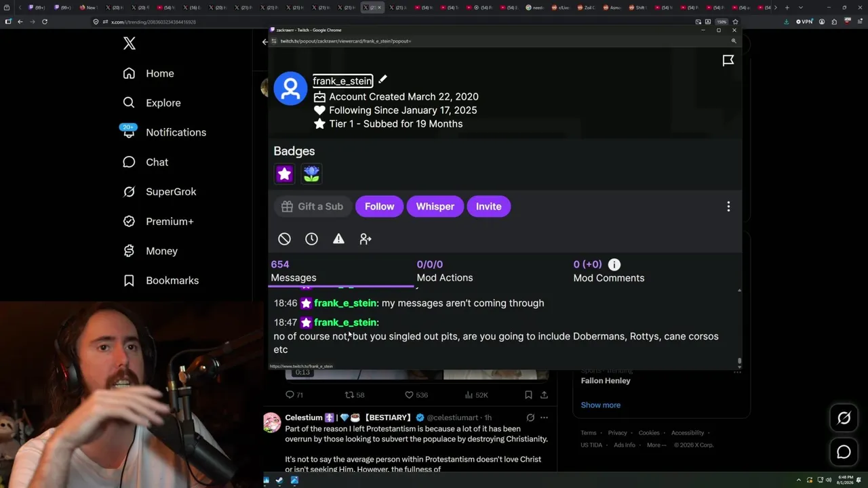Click the Privacy footer link

point(618,433)
